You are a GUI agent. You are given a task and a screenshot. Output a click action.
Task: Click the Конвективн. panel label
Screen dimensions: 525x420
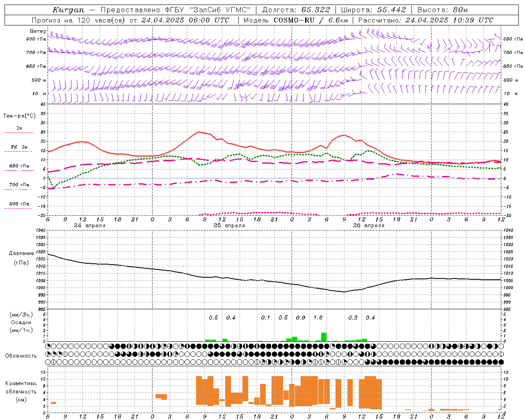point(21,383)
